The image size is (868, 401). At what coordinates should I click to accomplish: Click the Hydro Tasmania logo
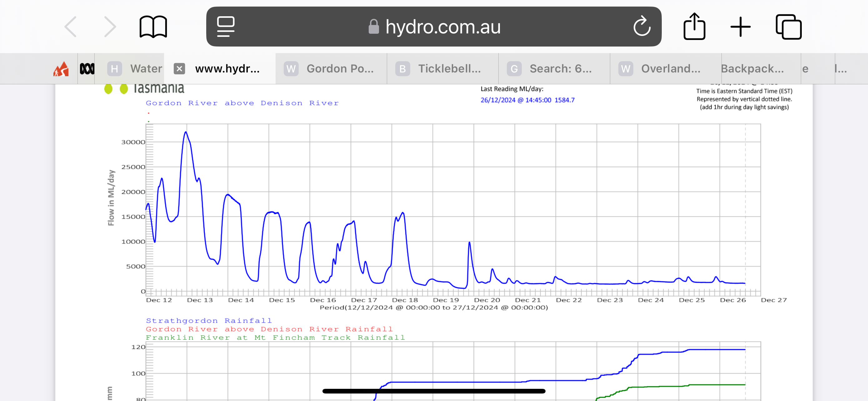click(x=144, y=89)
